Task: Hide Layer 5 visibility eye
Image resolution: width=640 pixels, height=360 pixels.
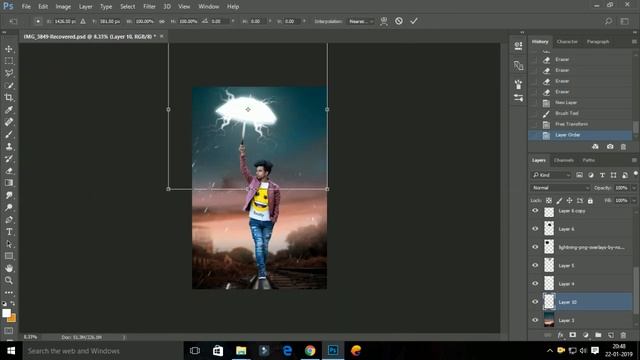Action: pos(535,265)
